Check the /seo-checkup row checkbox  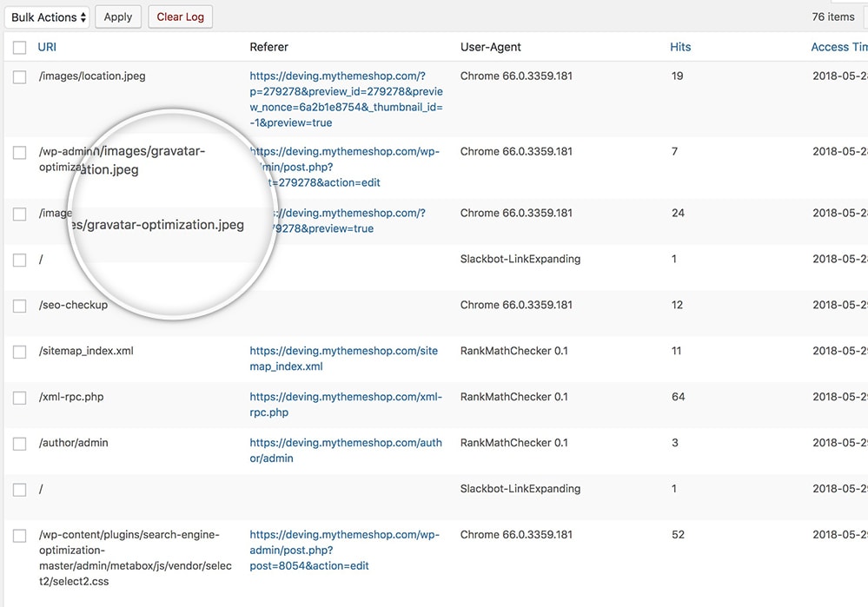coord(19,305)
